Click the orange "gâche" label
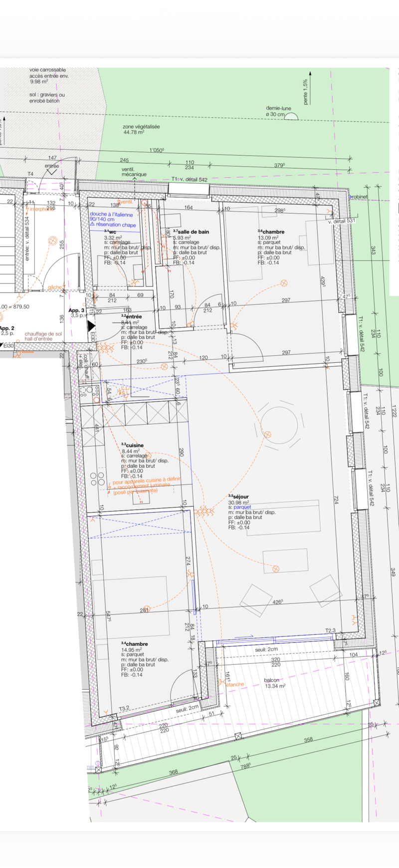Image resolution: width=399 pixels, height=868 pixels. click(55, 287)
